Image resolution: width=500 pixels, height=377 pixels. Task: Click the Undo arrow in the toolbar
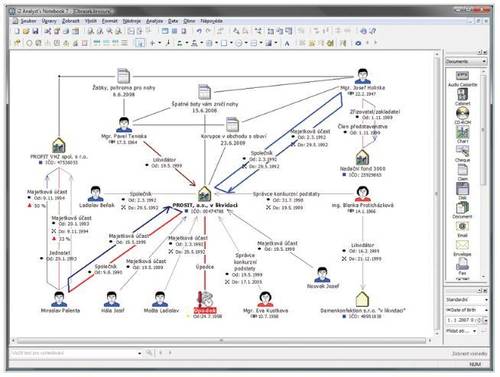pyautogui.click(x=199, y=31)
